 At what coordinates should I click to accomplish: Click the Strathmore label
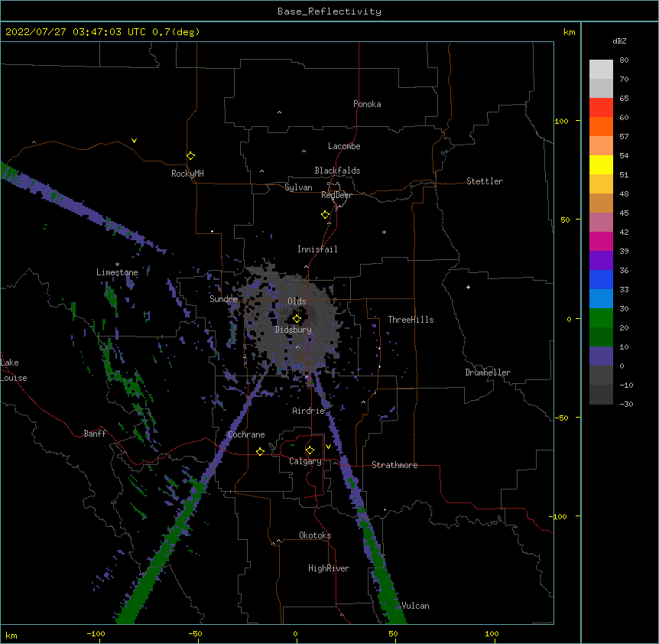pos(394,465)
